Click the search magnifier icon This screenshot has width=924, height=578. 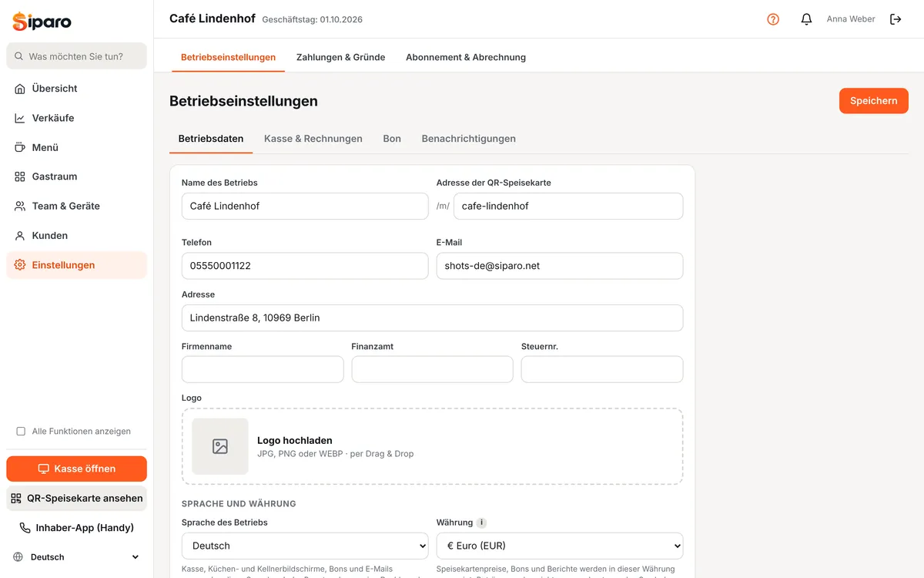pos(18,56)
